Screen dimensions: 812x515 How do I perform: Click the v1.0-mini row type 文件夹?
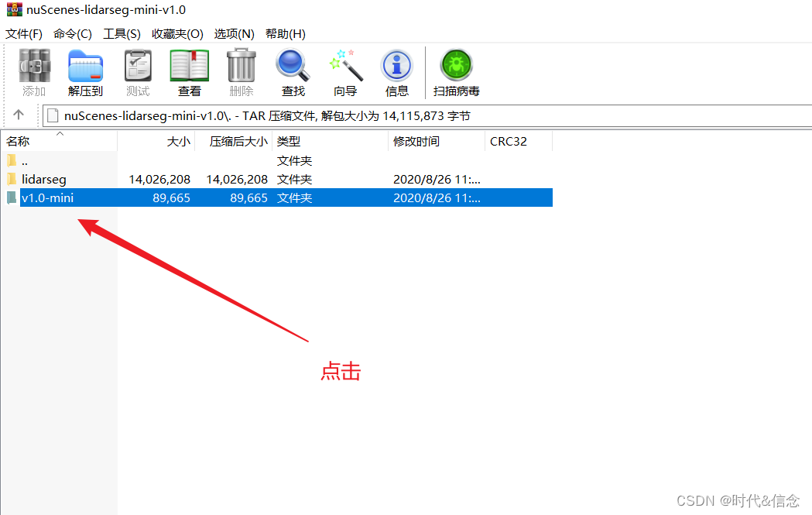[295, 198]
